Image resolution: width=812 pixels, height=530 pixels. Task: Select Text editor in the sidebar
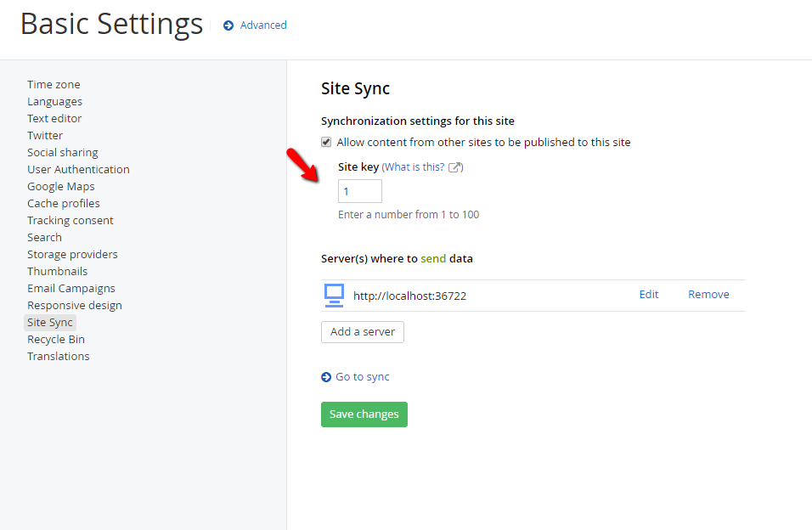[x=54, y=119]
